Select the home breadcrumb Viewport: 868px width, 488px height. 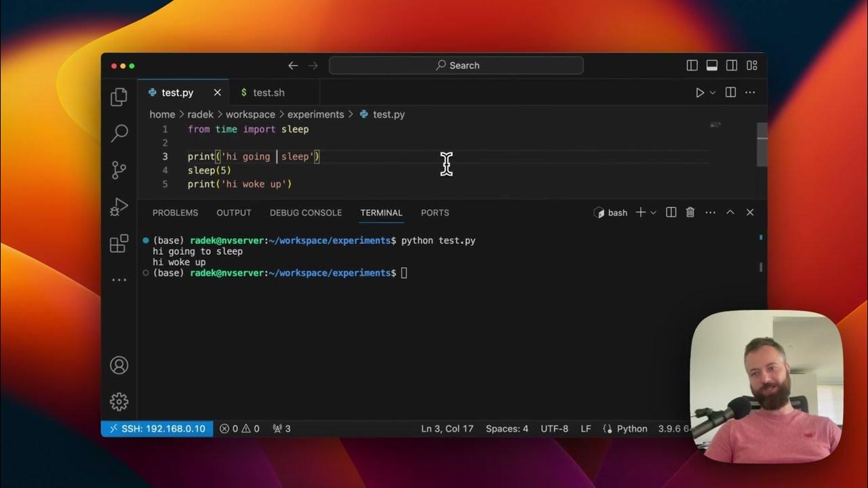point(162,115)
